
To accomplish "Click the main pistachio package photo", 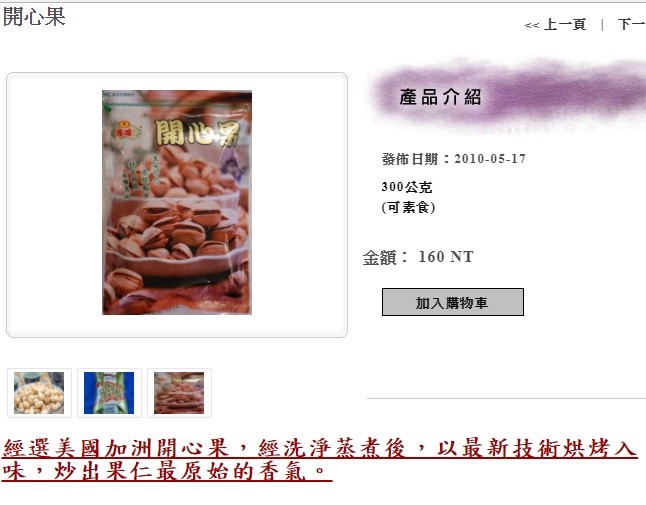I will [177, 202].
